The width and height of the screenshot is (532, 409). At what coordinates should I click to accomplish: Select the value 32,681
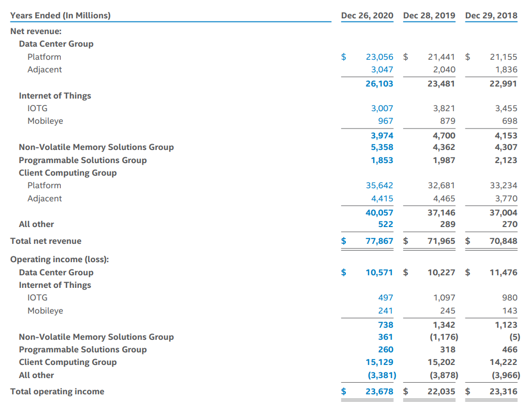coord(441,186)
